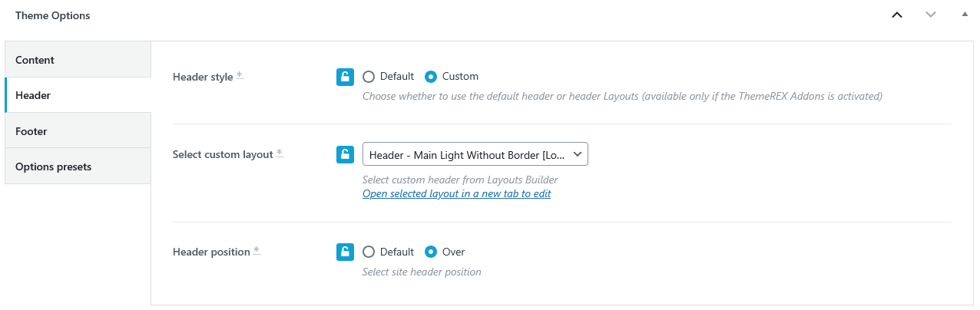Select Custom header style radio

pyautogui.click(x=431, y=77)
